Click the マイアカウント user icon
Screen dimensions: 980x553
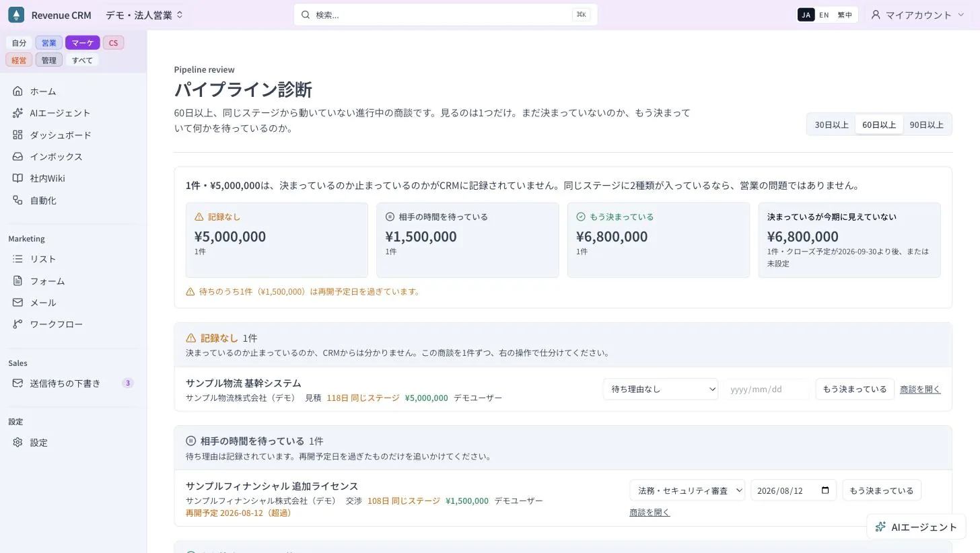click(876, 15)
